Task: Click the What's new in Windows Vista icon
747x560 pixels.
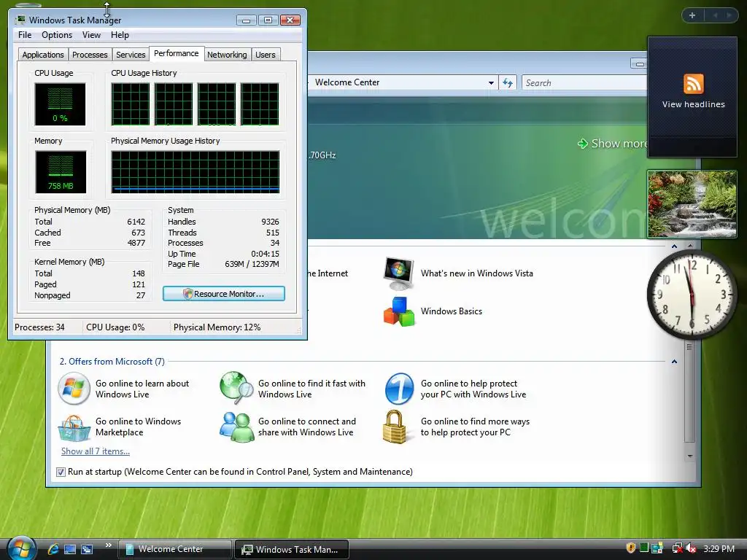Action: coord(399,273)
